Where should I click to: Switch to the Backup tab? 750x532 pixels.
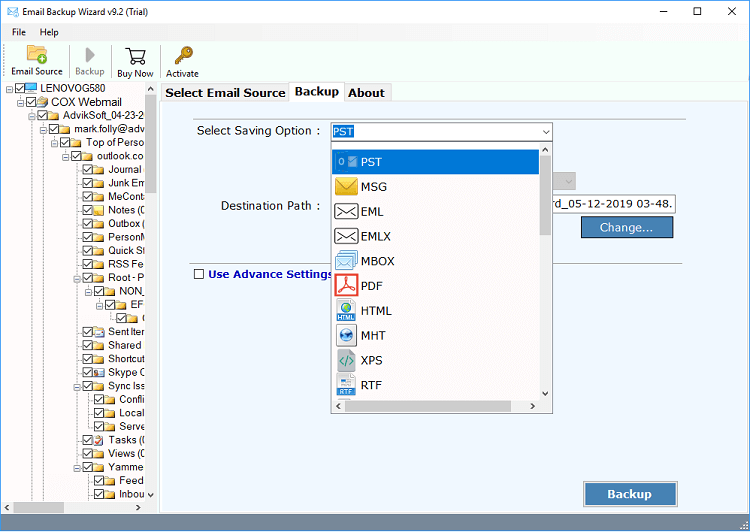click(x=317, y=91)
